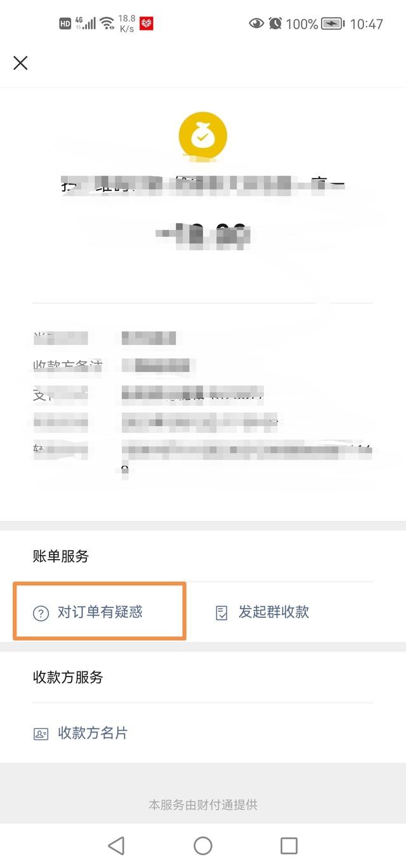Start 发起群收款 group collection

pyautogui.click(x=273, y=612)
